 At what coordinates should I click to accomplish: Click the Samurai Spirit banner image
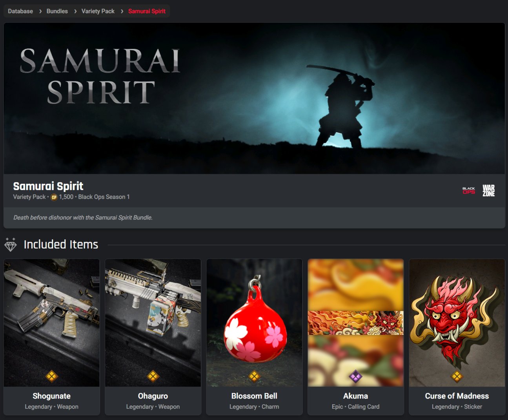tap(254, 98)
